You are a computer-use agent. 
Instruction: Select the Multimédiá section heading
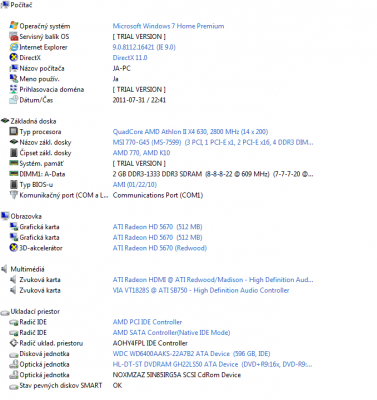point(27,269)
